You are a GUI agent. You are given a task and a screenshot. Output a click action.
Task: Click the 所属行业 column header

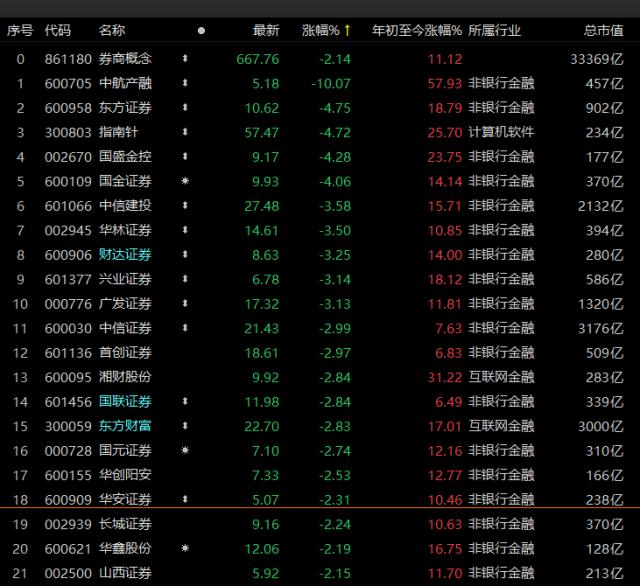tap(495, 30)
